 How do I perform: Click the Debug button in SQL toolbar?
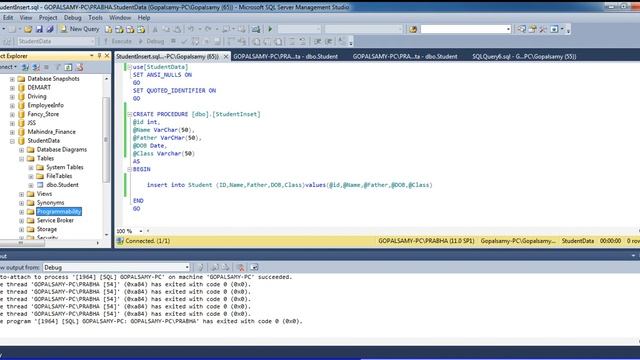pyautogui.click(x=151, y=41)
